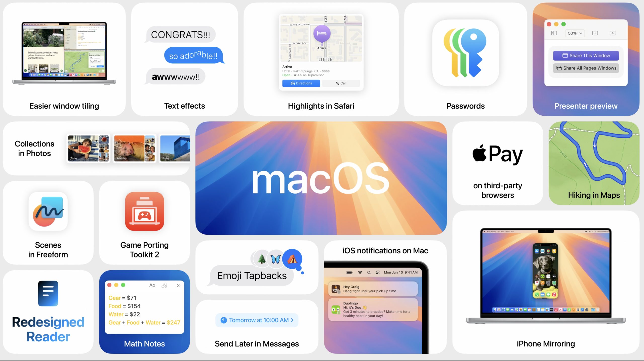Click the Share This Window button
644x361 pixels.
(586, 56)
